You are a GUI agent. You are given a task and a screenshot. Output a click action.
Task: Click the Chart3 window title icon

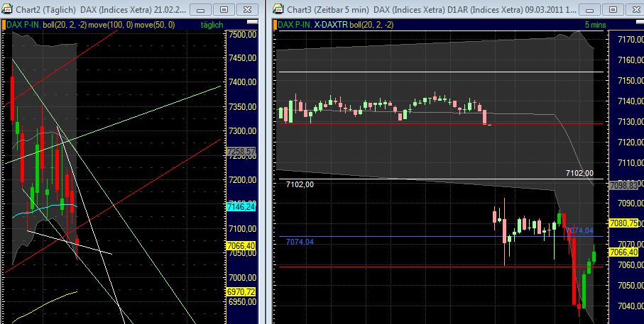279,9
